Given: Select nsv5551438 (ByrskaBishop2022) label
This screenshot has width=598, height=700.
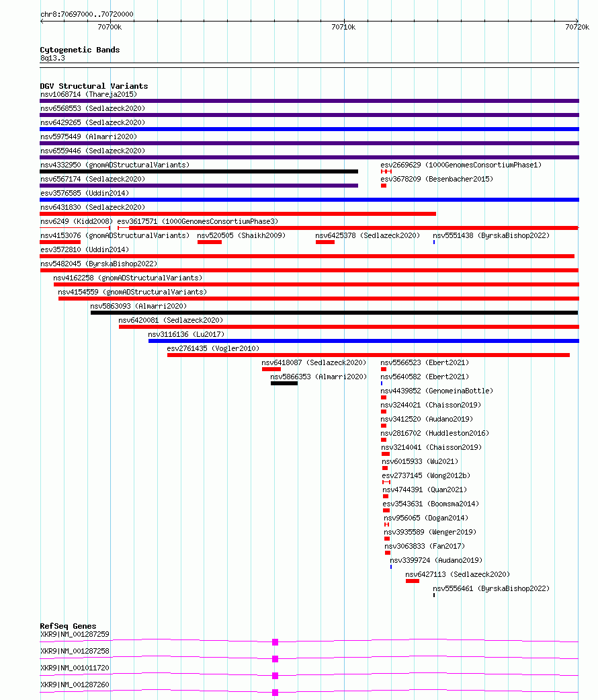Looking at the screenshot, I should point(491,236).
